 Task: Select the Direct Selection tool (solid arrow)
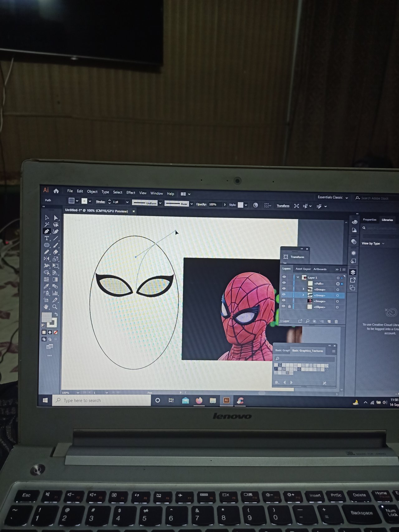56,218
